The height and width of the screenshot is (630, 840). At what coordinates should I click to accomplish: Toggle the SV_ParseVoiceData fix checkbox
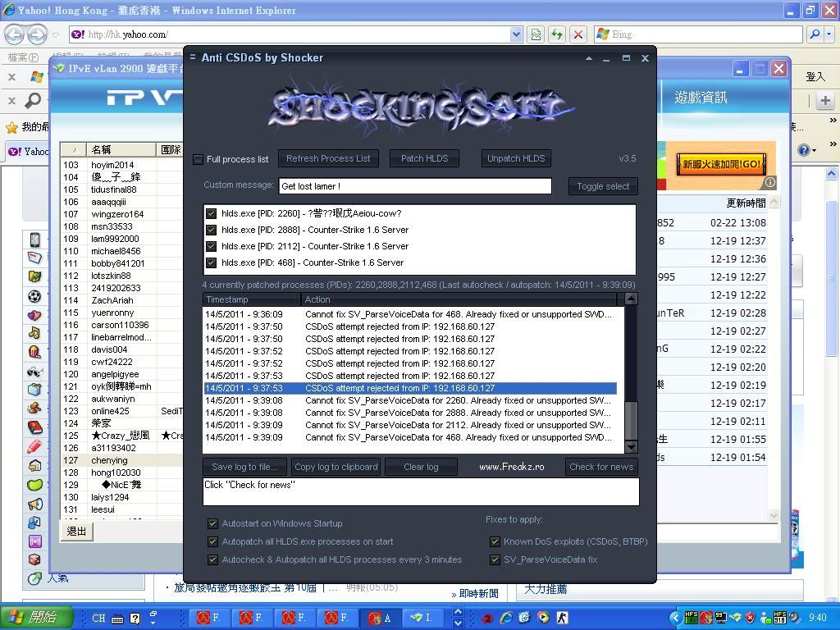(495, 559)
